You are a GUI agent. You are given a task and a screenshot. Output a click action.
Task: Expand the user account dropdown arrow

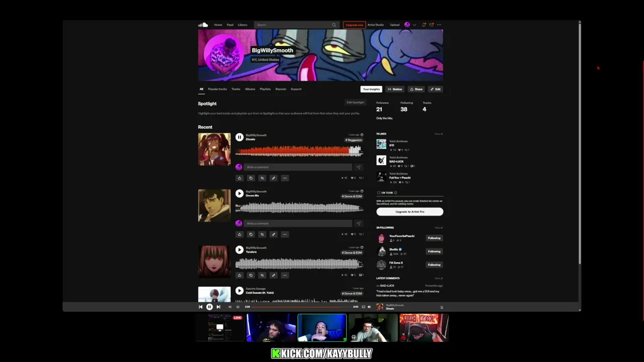pos(414,25)
